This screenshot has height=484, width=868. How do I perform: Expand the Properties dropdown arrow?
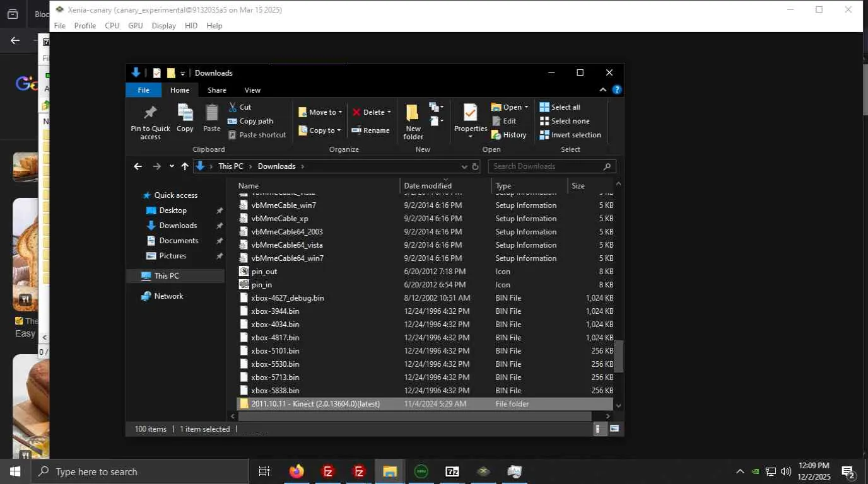tap(471, 137)
